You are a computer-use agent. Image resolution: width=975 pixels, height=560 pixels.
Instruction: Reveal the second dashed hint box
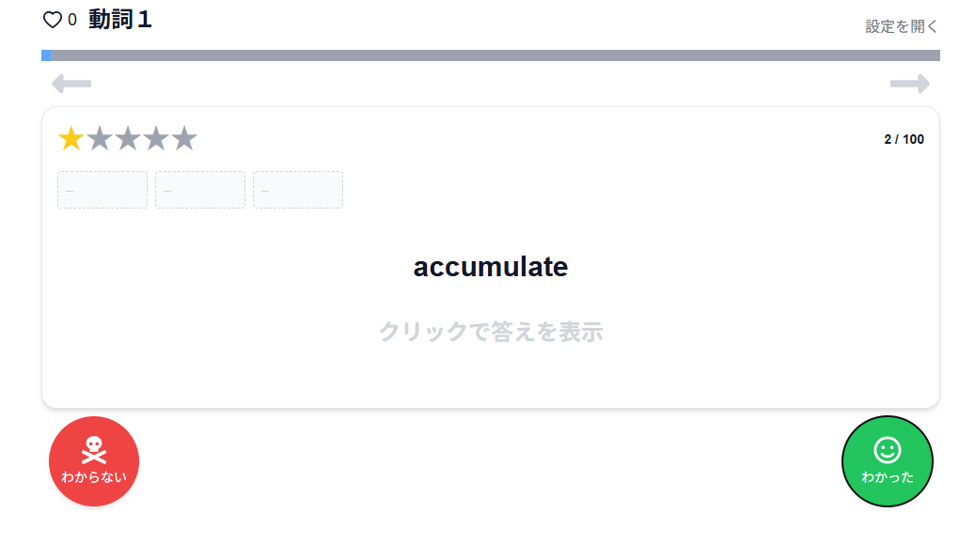(x=199, y=189)
